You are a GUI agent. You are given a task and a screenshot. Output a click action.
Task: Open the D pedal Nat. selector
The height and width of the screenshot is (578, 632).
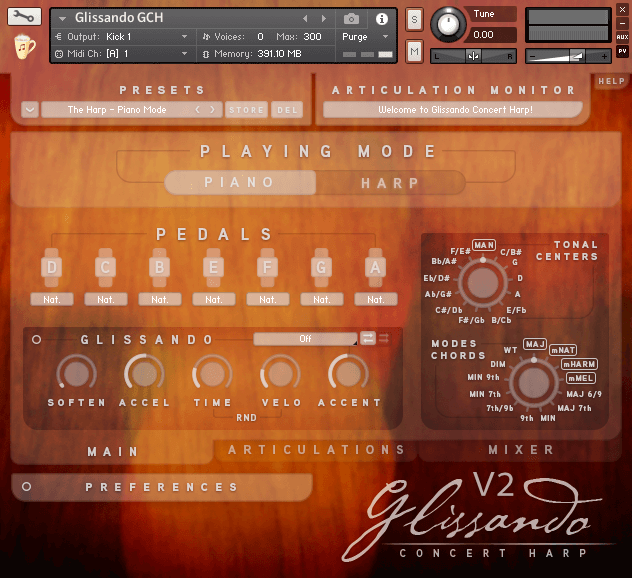tap(52, 299)
